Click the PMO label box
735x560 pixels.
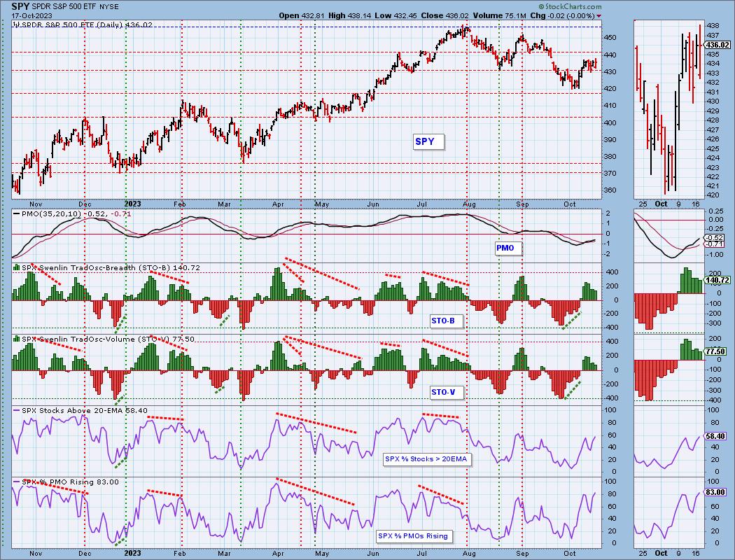pos(508,248)
